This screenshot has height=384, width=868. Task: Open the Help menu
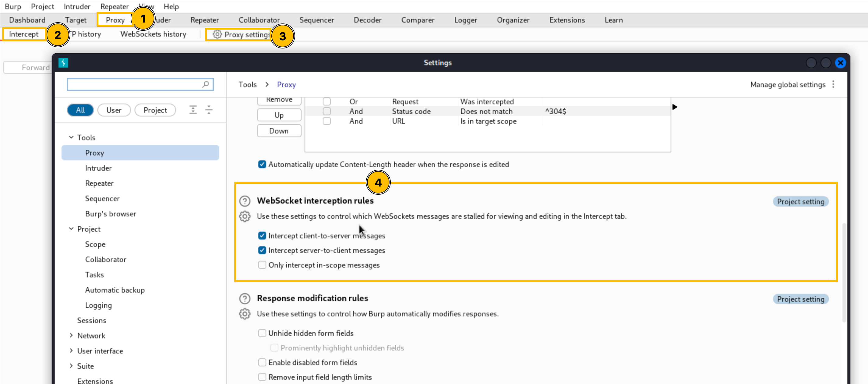point(171,6)
